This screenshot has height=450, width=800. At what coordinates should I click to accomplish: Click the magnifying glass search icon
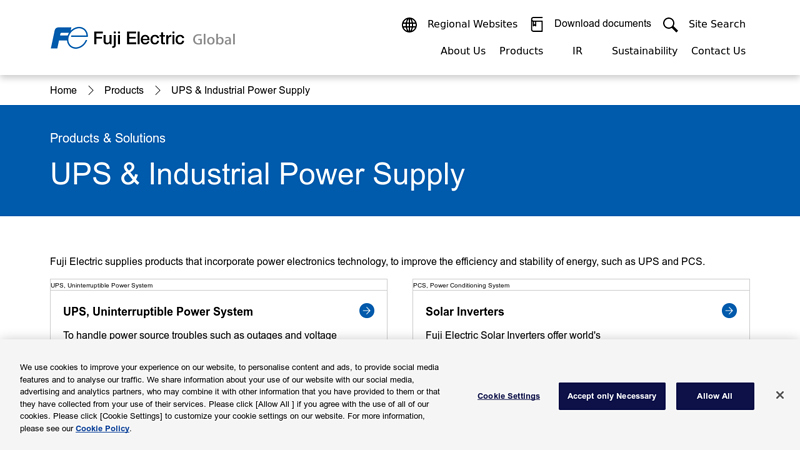click(670, 24)
